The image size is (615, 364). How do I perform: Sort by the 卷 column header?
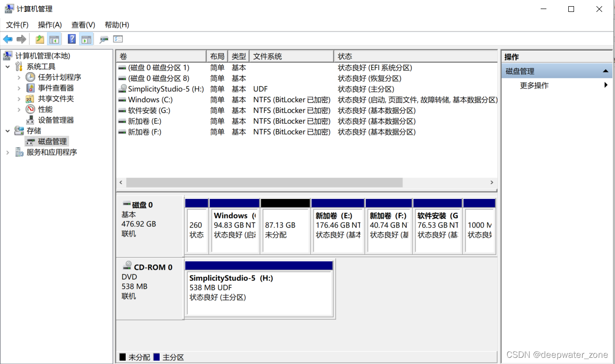coord(161,56)
